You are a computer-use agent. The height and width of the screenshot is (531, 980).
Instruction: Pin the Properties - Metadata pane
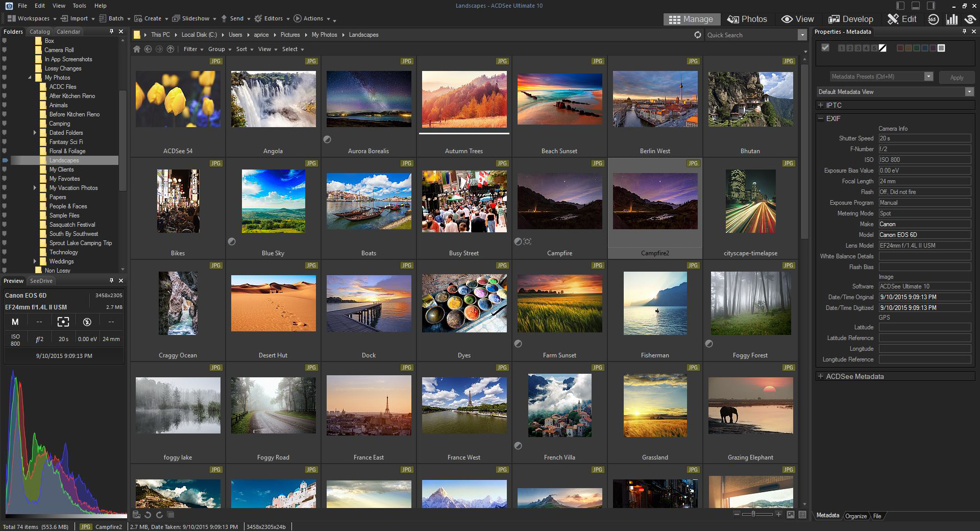964,32
